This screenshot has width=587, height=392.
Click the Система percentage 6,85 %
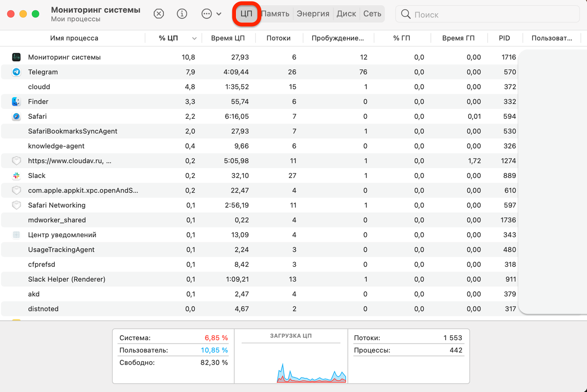pos(216,338)
